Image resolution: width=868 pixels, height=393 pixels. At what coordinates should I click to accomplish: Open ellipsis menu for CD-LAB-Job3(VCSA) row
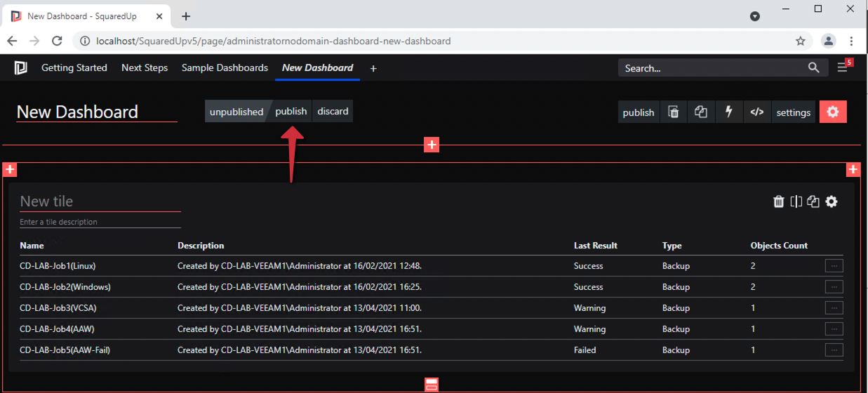coord(834,308)
